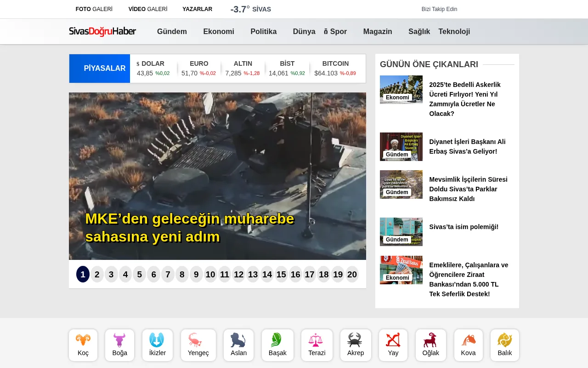Click the Akrep scorpion icon
588x368 pixels.
(356, 341)
